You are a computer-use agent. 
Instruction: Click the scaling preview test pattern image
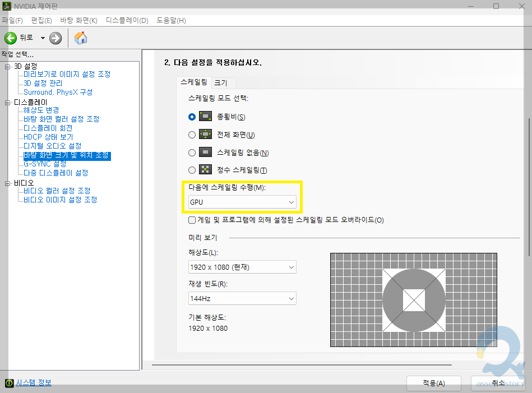(x=414, y=300)
